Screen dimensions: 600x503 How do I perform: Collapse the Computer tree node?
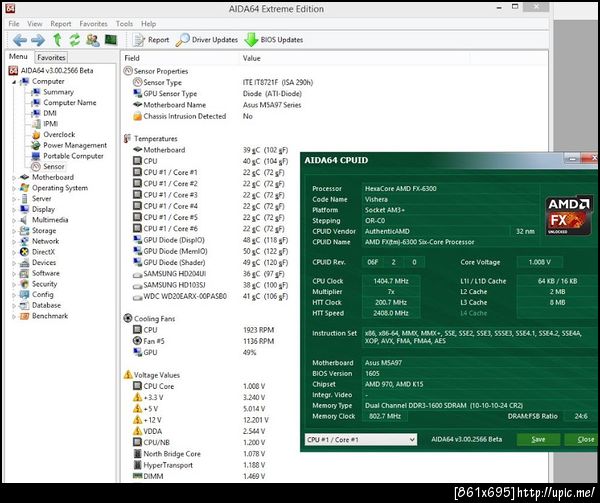click(14, 81)
